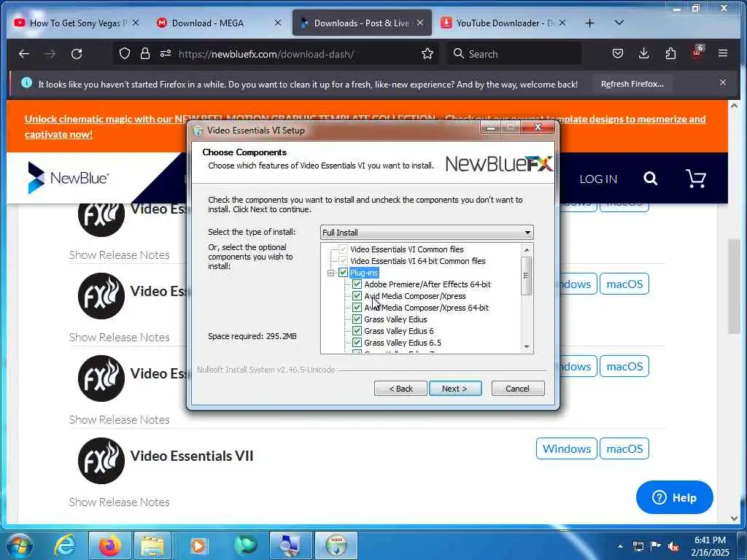Screen dimensions: 747x560
Task: Click the uBlock Origin extension icon
Action: pos(697,52)
